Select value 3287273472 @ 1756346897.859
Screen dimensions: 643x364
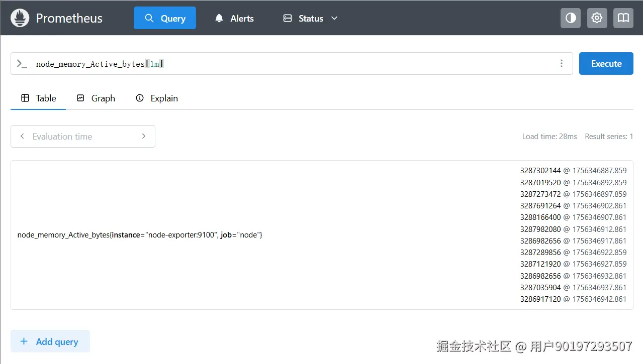pos(574,194)
